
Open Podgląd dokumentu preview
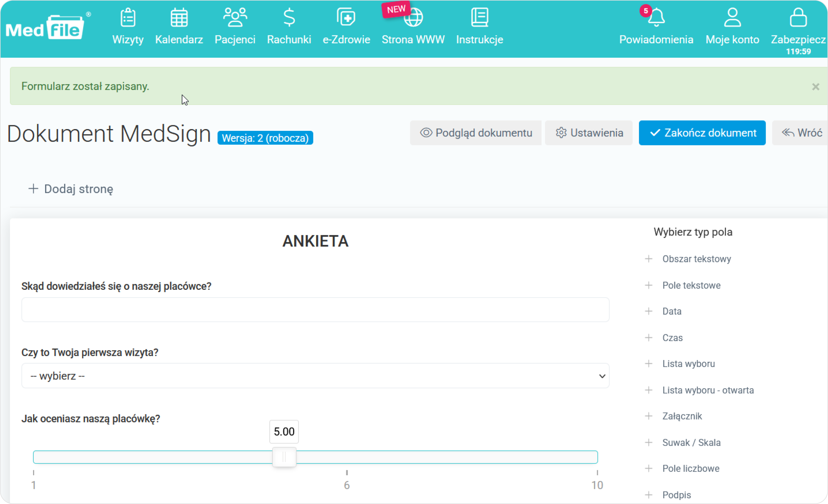pos(476,133)
